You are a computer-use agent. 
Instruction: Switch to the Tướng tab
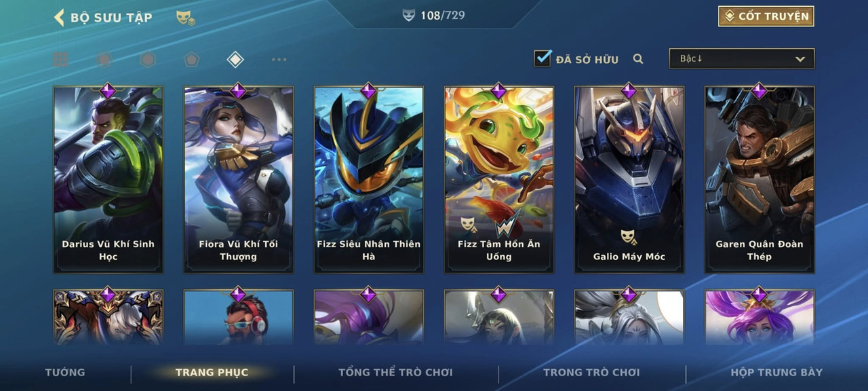click(65, 372)
